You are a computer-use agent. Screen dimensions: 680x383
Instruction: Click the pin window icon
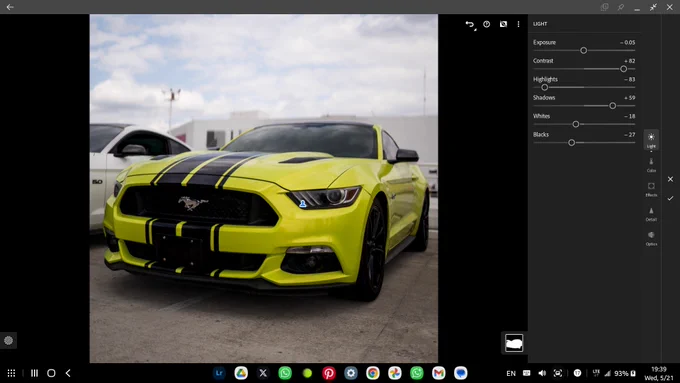[621, 7]
